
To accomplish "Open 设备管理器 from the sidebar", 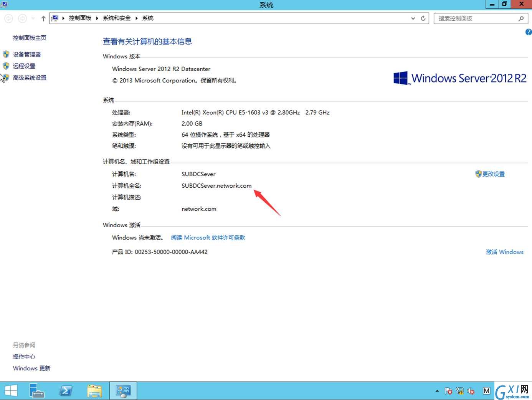I will (x=27, y=54).
